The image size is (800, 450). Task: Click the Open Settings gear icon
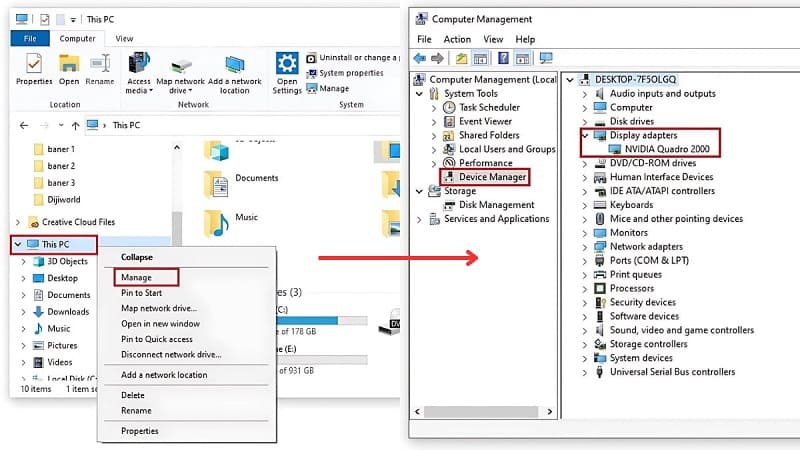click(x=287, y=66)
